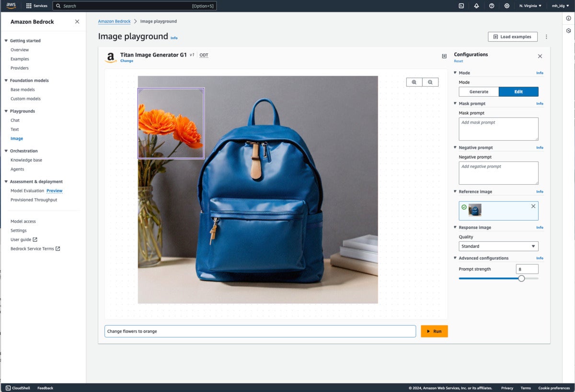Click the Prompt strength value field

point(527,269)
